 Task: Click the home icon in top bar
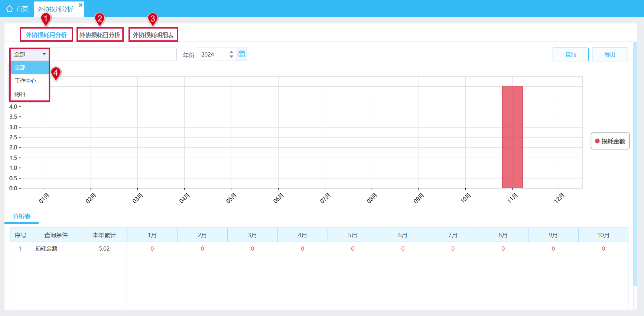tap(10, 9)
